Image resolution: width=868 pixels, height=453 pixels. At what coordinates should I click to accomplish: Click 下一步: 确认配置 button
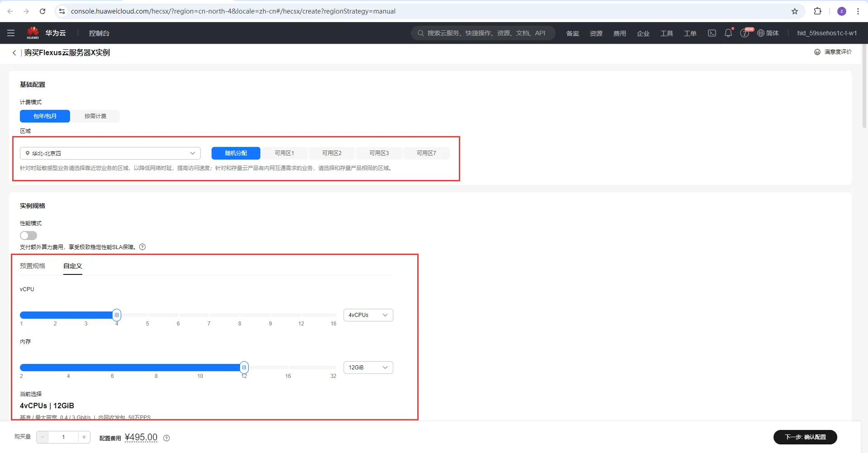click(805, 437)
